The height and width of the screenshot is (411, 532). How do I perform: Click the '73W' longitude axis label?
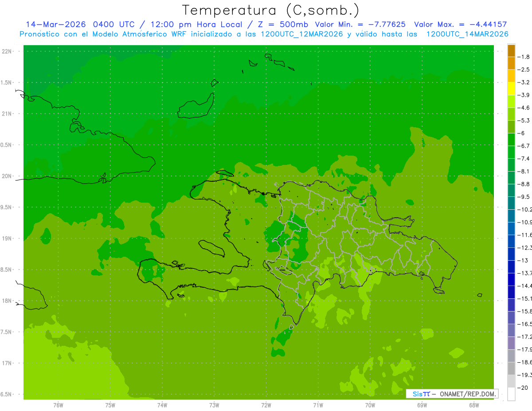tap(214, 405)
